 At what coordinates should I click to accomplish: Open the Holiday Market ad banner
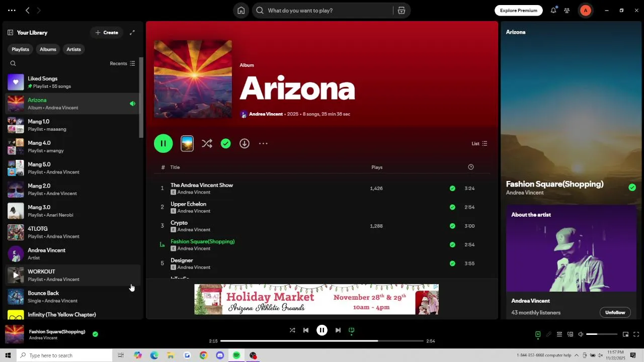[x=316, y=299]
